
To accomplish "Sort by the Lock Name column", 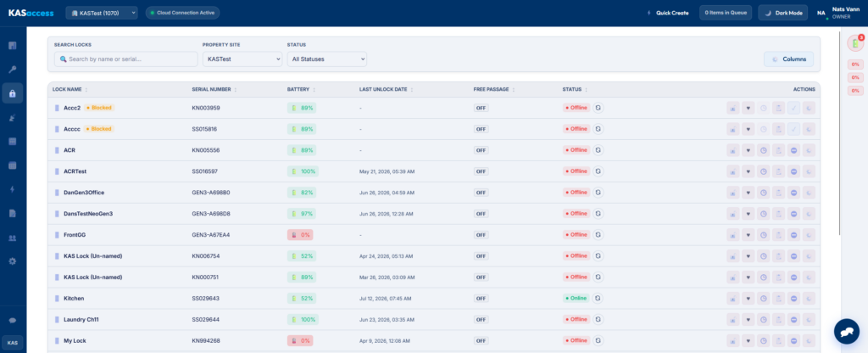I will (x=70, y=89).
